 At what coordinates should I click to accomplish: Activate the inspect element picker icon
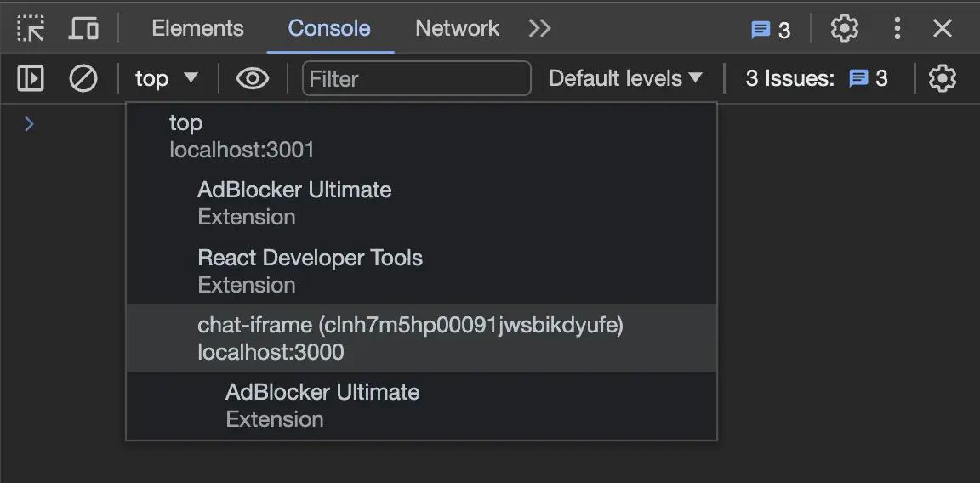[x=31, y=28]
